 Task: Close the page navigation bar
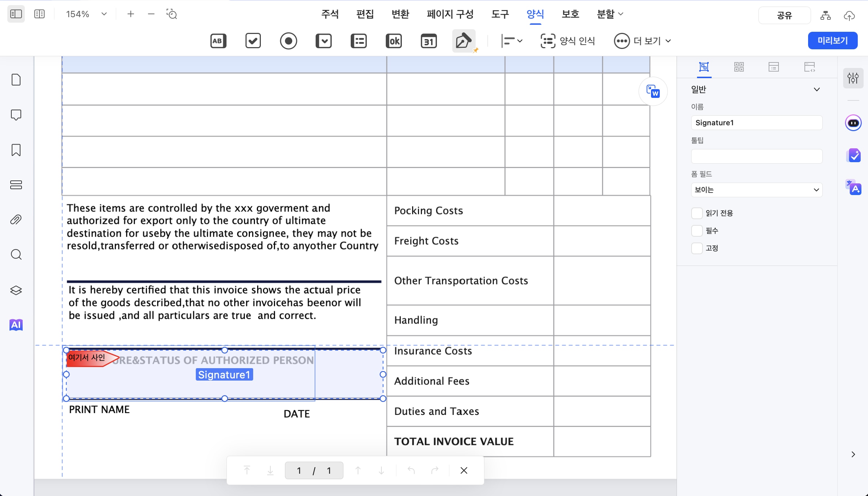[x=464, y=470]
